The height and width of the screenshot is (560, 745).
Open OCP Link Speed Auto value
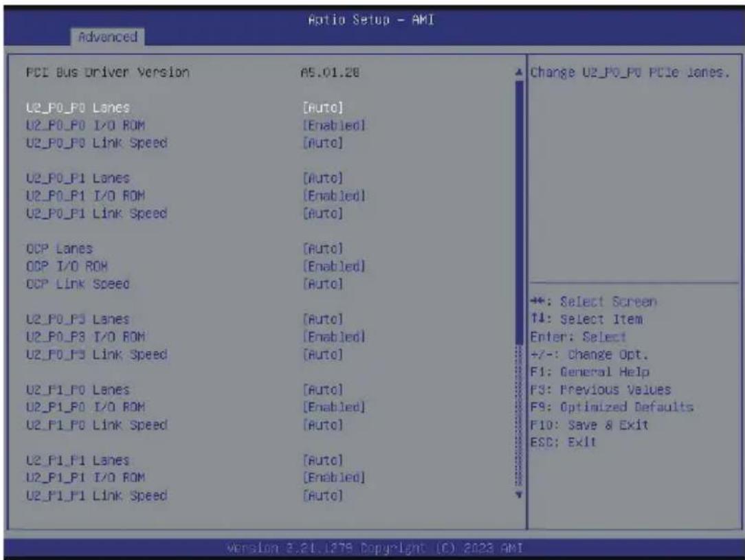pyautogui.click(x=322, y=284)
